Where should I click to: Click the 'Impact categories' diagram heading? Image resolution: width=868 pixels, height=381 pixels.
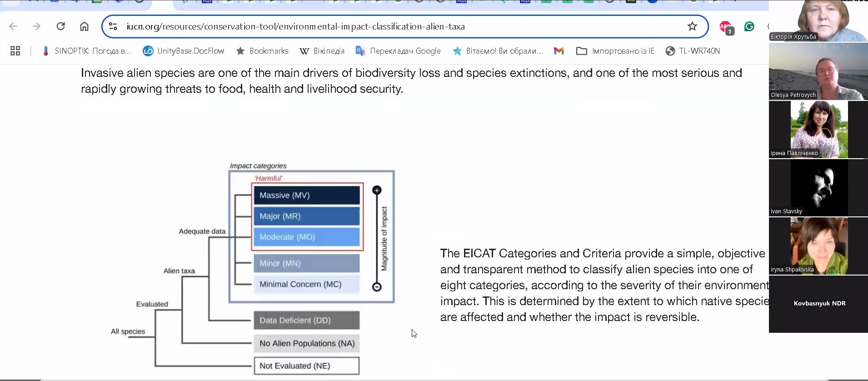pyautogui.click(x=258, y=166)
